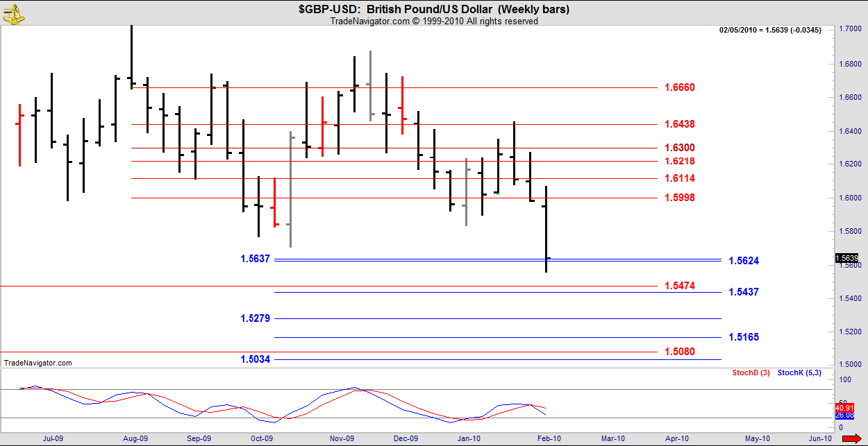Viewport: 868px width, 446px height.
Task: Click the blue 26.08 StochK value tag
Action: [844, 415]
